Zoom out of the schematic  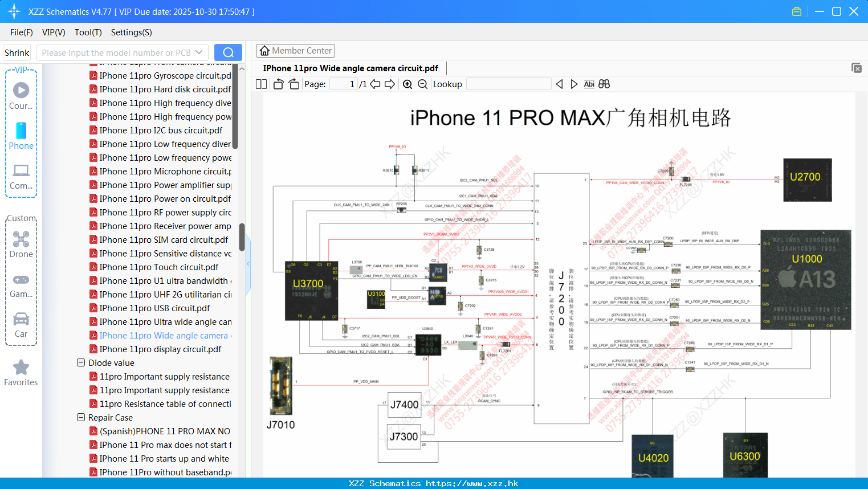pos(422,84)
